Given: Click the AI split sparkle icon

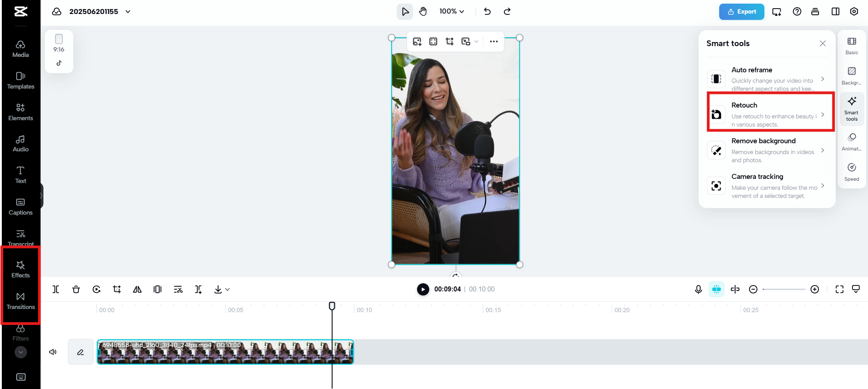Looking at the screenshot, I should pos(198,289).
